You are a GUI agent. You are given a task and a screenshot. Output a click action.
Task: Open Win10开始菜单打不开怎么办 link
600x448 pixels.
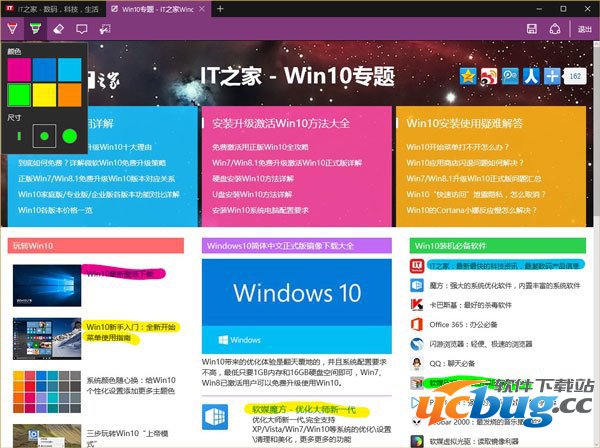[458, 147]
